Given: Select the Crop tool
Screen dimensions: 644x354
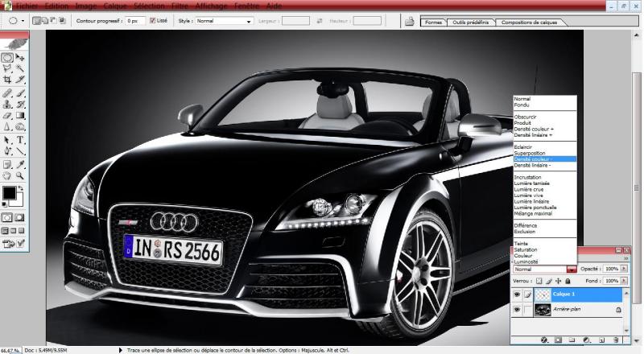Looking at the screenshot, I should pos(7,80).
